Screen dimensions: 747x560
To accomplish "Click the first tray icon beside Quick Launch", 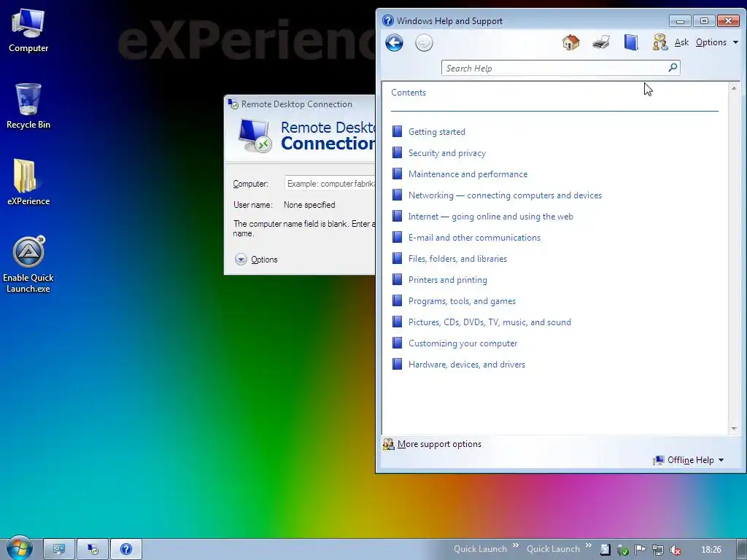I will pos(605,550).
